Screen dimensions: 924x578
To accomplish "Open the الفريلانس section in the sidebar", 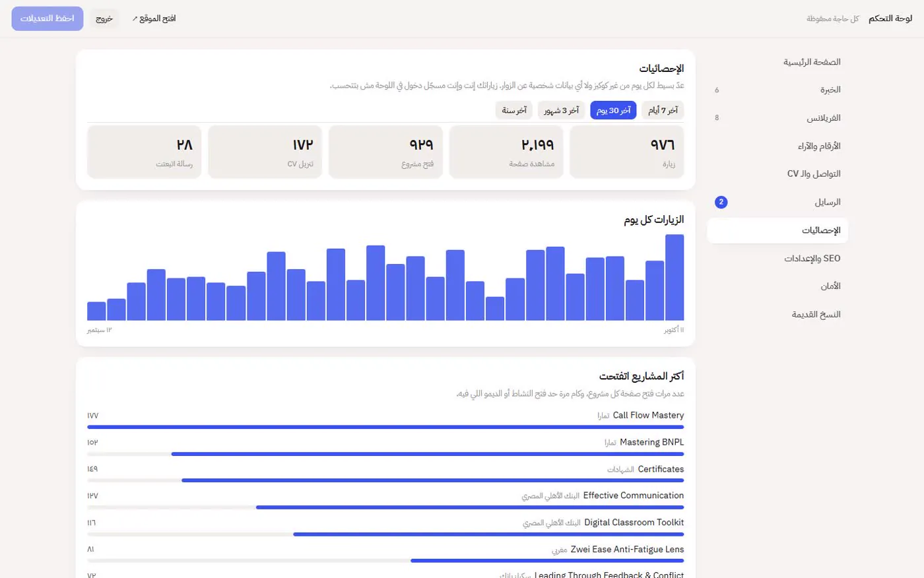I will click(777, 118).
